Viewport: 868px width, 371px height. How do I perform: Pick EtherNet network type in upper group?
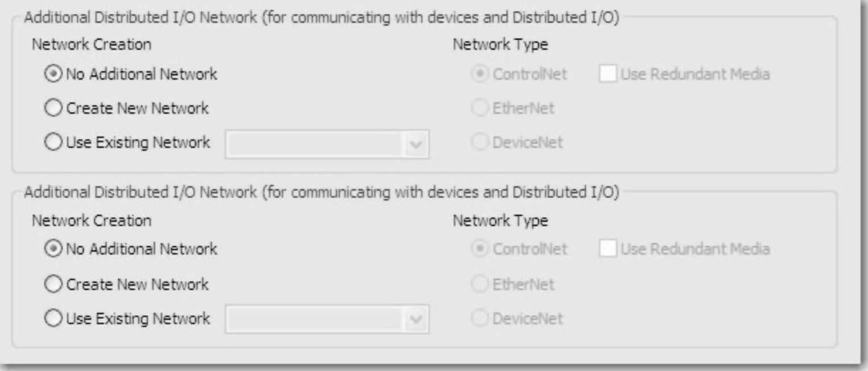[479, 109]
